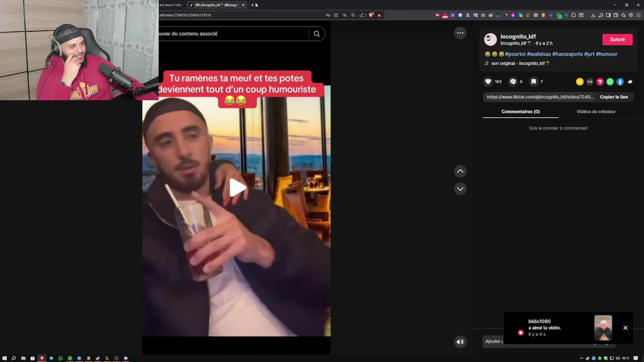Open Windows taskbar search
This screenshot has height=362, width=644.
tap(14, 358)
